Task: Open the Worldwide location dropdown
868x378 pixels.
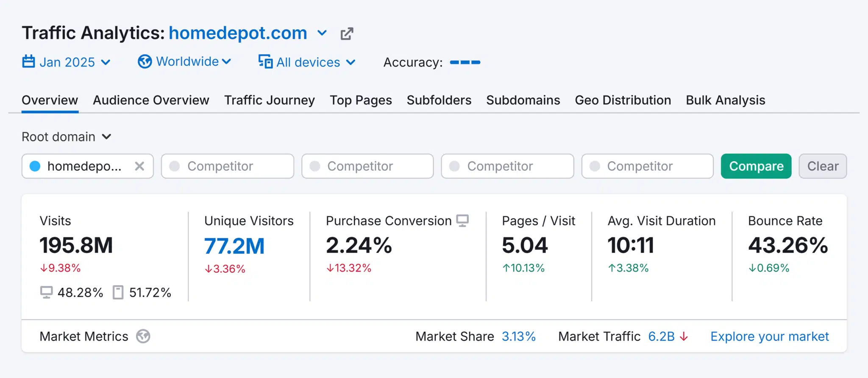Action: (184, 62)
